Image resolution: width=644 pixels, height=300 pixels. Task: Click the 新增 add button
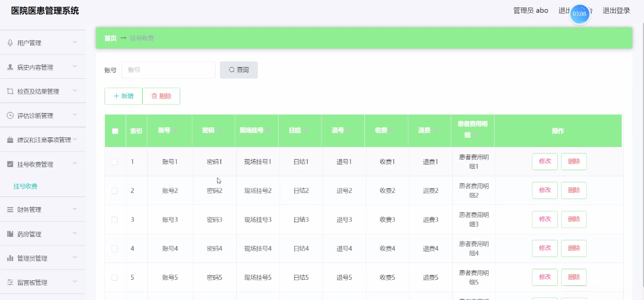pyautogui.click(x=124, y=96)
